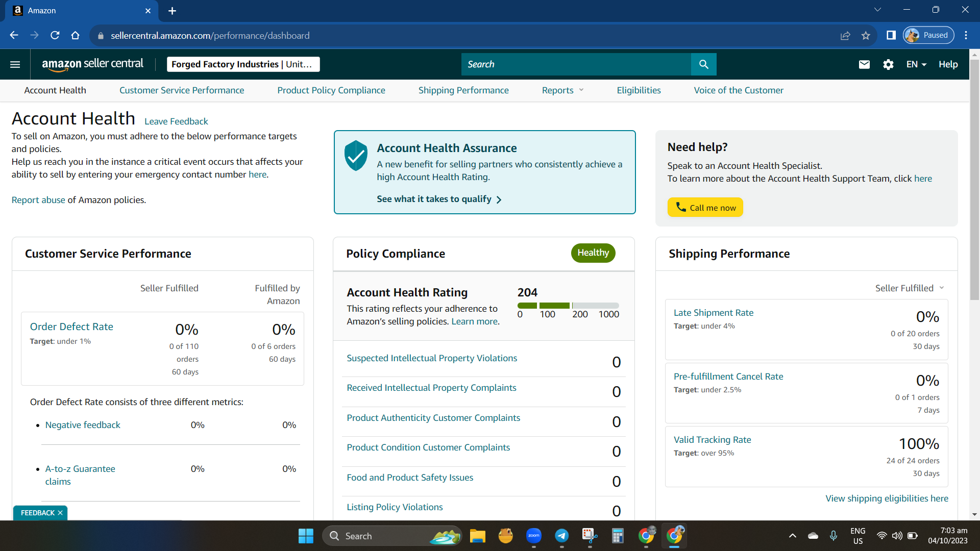Click the Account Health Assurance shield icon
The width and height of the screenshot is (980, 551).
(x=356, y=155)
